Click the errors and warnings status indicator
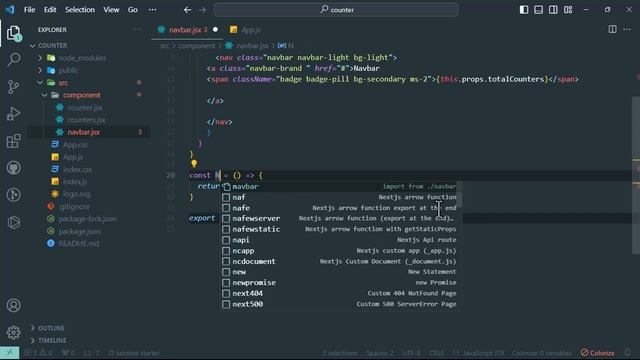Viewport: 640px width, 360px height. point(38,353)
